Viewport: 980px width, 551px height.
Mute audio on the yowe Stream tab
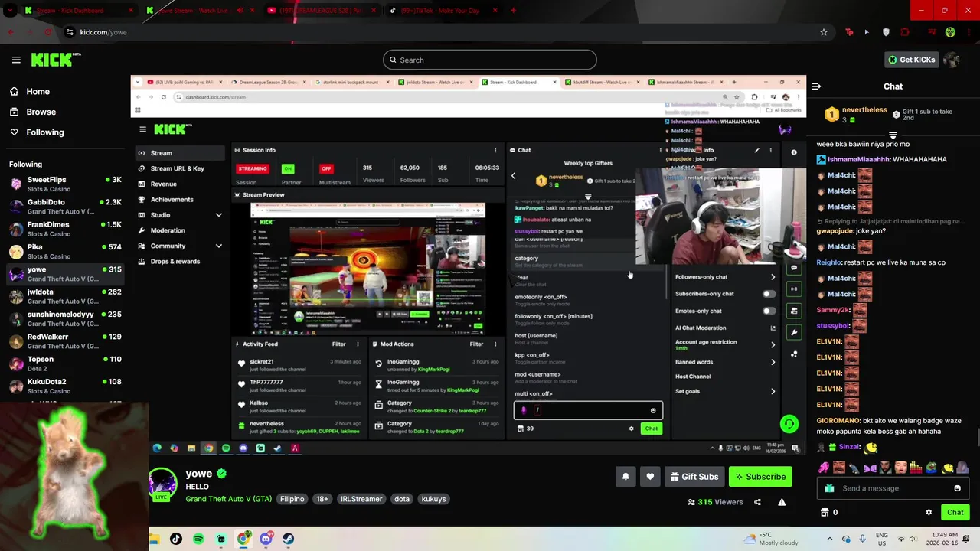click(240, 11)
